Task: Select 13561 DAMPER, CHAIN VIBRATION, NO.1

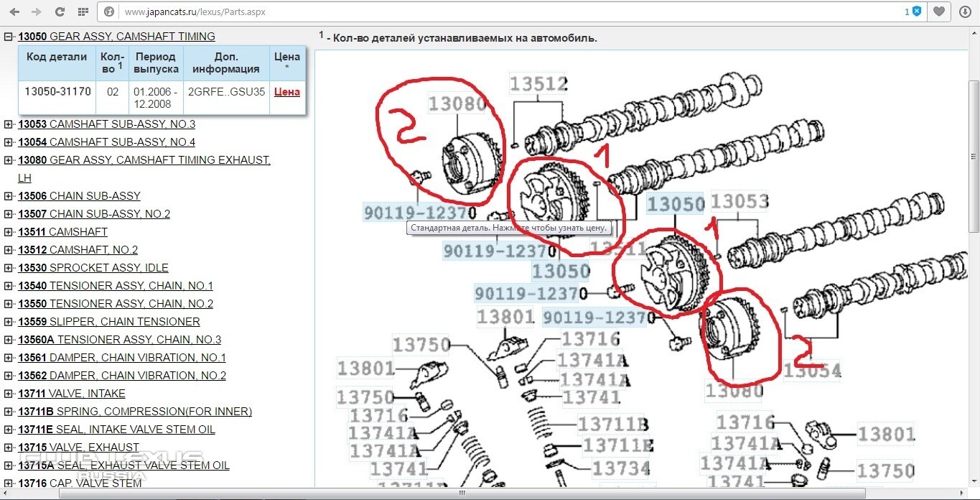Action: tap(121, 358)
